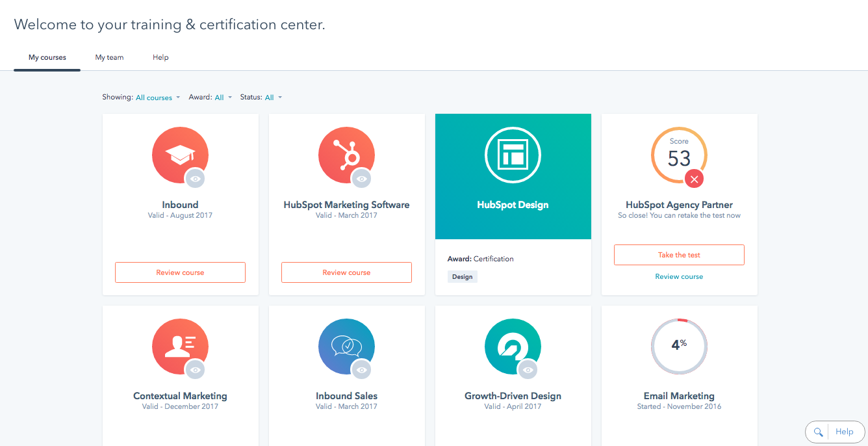
Task: Open the HubSpot Marketing Software sprocket icon
Action: tap(346, 155)
